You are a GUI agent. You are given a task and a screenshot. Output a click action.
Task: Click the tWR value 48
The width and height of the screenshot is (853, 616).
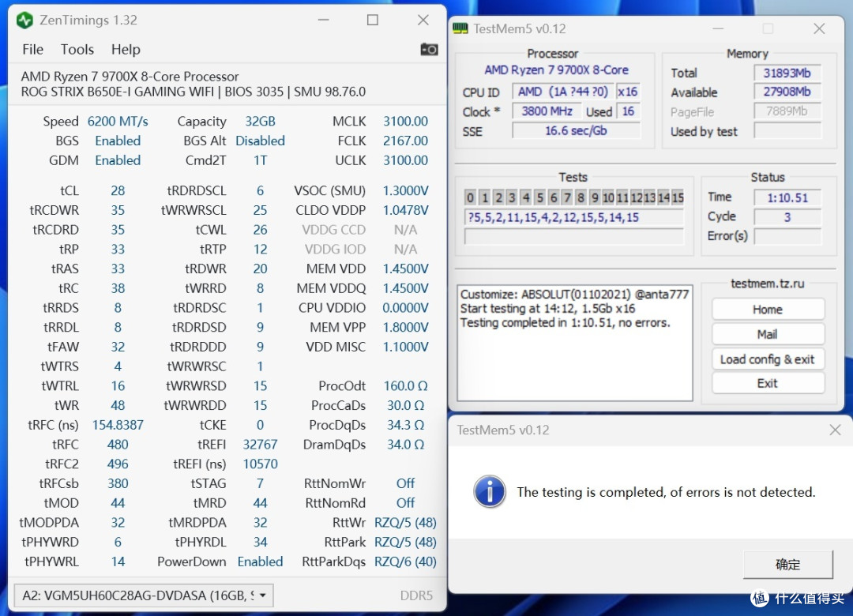tap(118, 405)
